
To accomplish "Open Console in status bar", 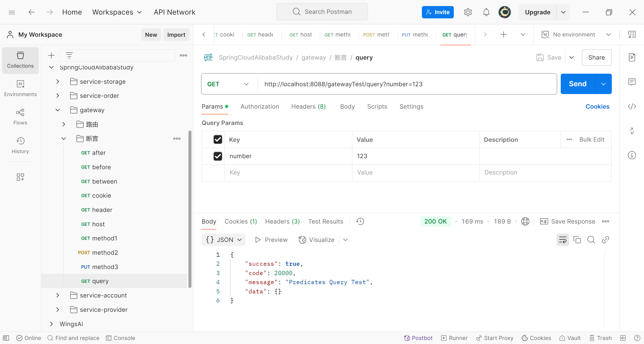I will pyautogui.click(x=120, y=338).
